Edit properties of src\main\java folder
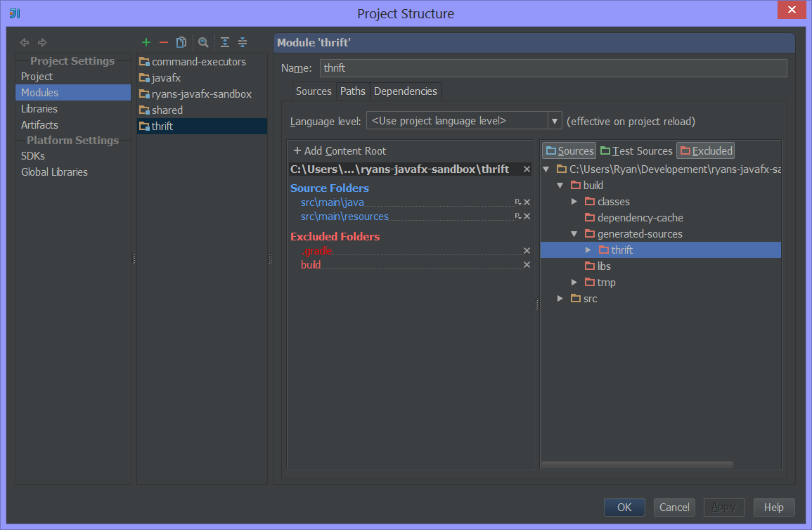The width and height of the screenshot is (812, 530). click(x=518, y=202)
